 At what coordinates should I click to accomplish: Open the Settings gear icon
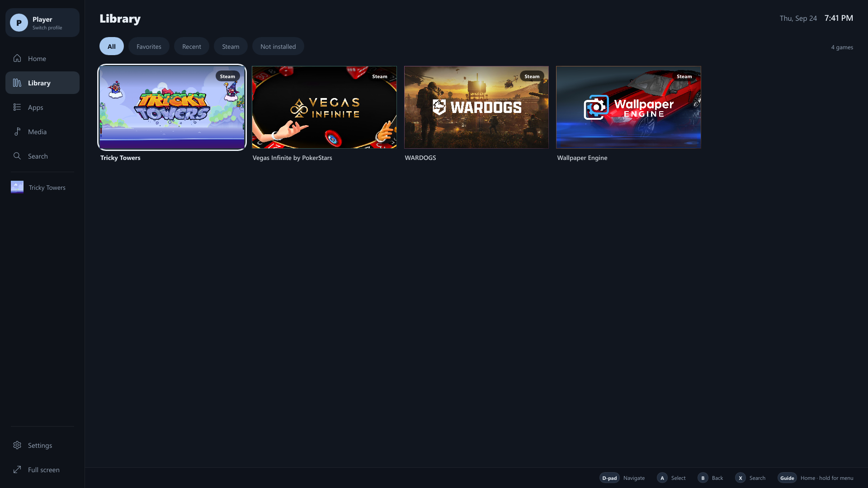pyautogui.click(x=17, y=445)
